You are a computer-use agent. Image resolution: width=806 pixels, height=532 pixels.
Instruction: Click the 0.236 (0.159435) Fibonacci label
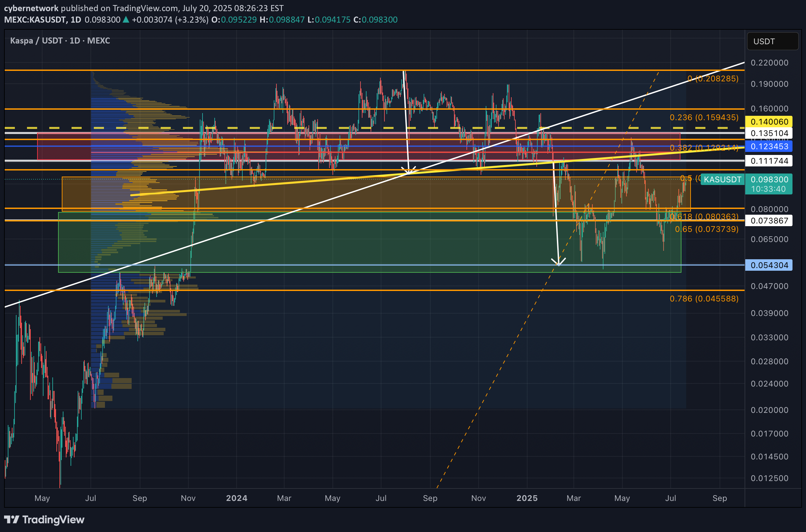(x=704, y=117)
